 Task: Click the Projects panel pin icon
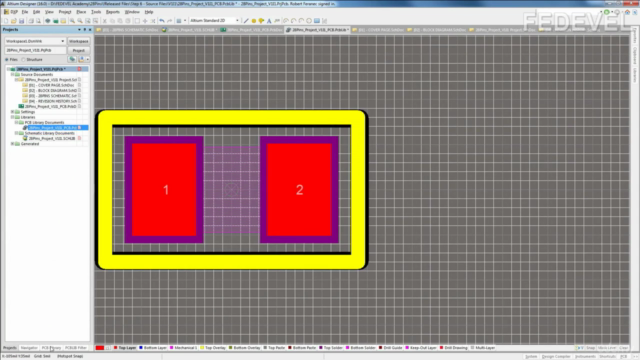(x=84, y=30)
